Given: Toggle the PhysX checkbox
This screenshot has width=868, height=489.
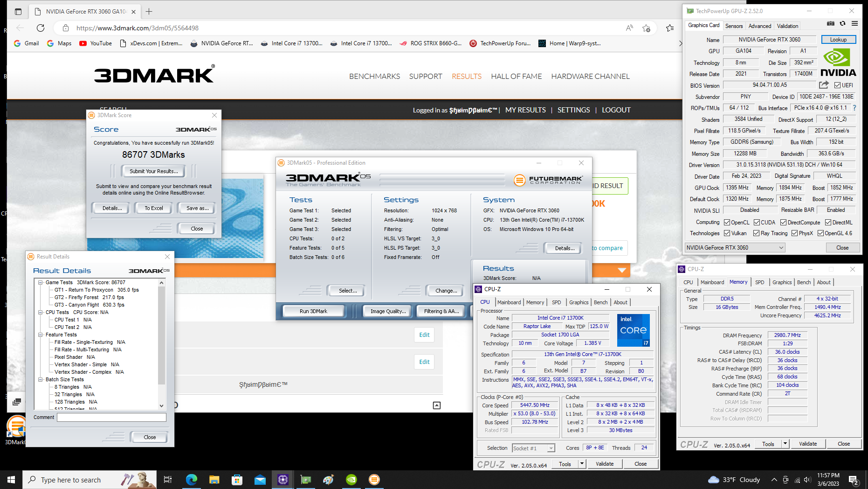Looking at the screenshot, I should [x=795, y=233].
